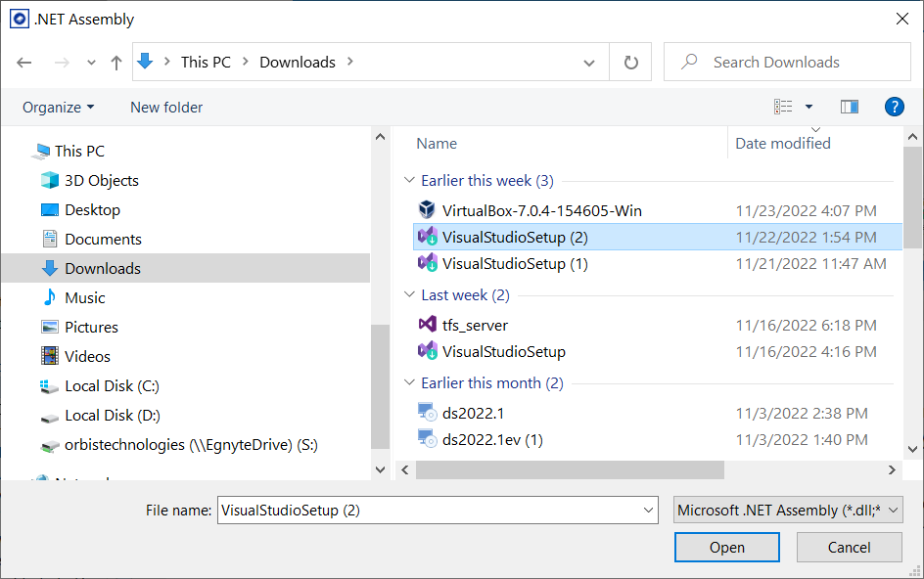Select the VisualStudioSetup (1) file icon
This screenshot has width=924, height=579.
coord(427,263)
